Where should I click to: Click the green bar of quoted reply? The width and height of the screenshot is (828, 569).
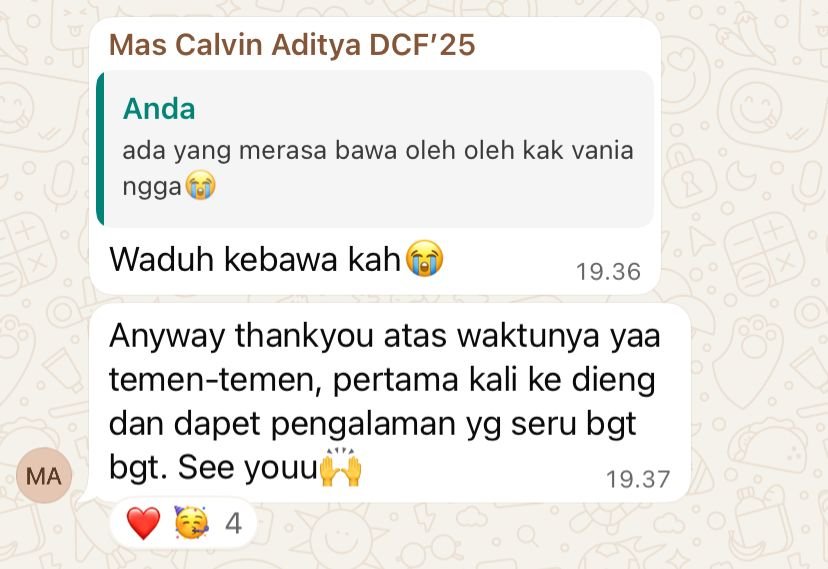100,149
